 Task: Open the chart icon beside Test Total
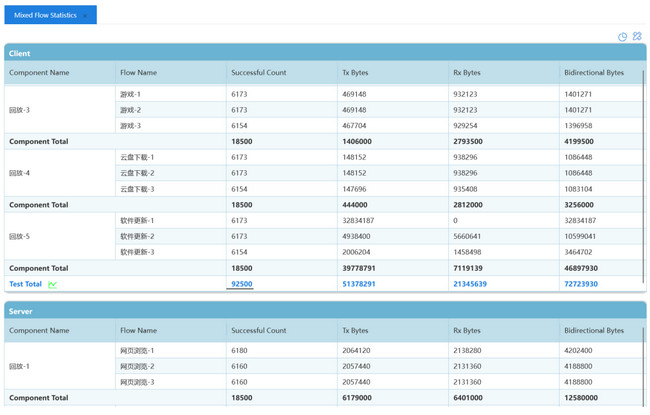(x=53, y=285)
